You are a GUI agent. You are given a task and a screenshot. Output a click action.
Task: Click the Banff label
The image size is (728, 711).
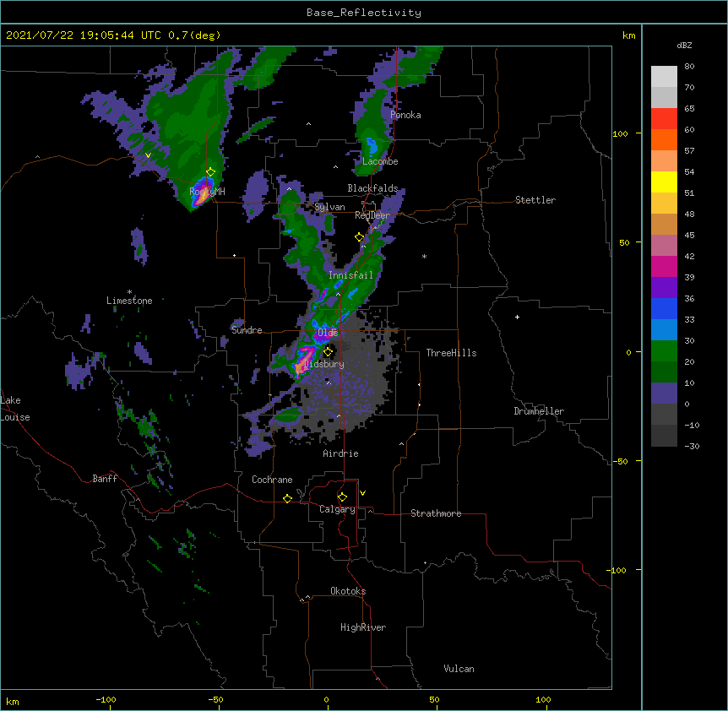point(105,479)
